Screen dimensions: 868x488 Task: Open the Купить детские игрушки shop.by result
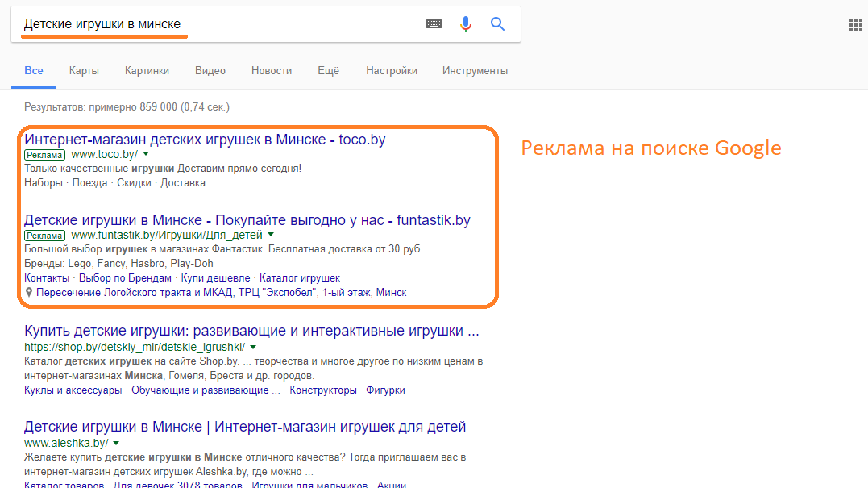pos(251,331)
